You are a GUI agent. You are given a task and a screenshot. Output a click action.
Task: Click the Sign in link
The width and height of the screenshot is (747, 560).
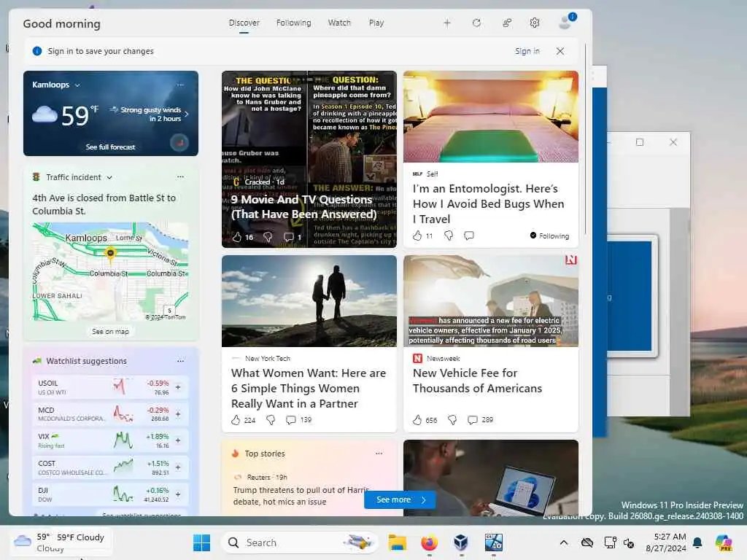pyautogui.click(x=527, y=51)
